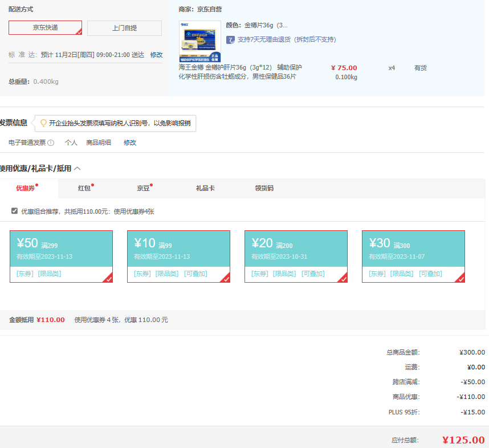Click 总商品金额 ¥300.00 value
Screen dimensions: 489x448
[472, 353]
